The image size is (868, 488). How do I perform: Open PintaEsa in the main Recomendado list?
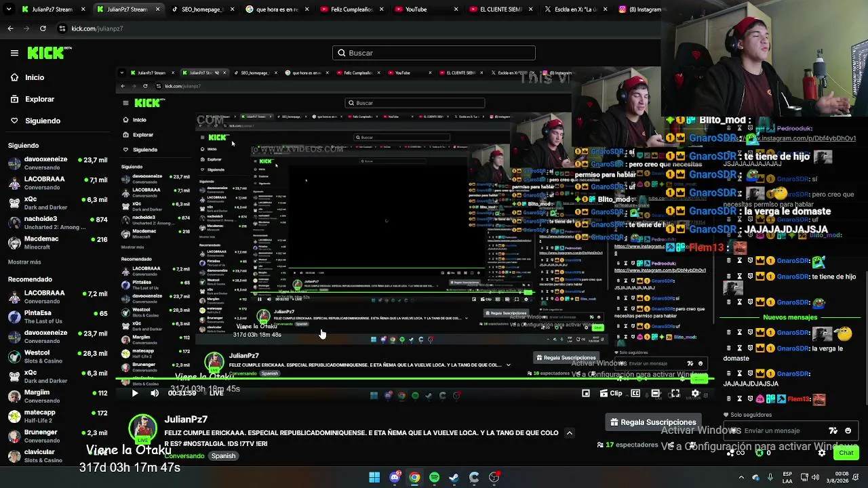[x=58, y=317]
